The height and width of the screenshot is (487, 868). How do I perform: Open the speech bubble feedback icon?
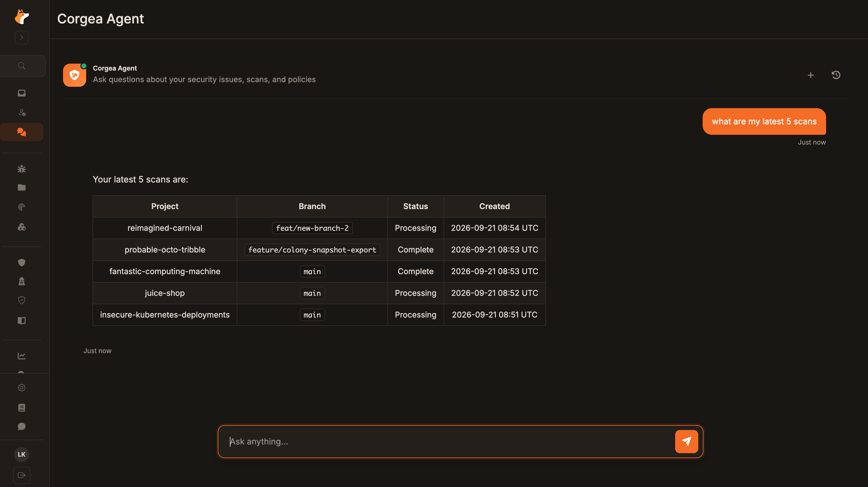(x=22, y=427)
